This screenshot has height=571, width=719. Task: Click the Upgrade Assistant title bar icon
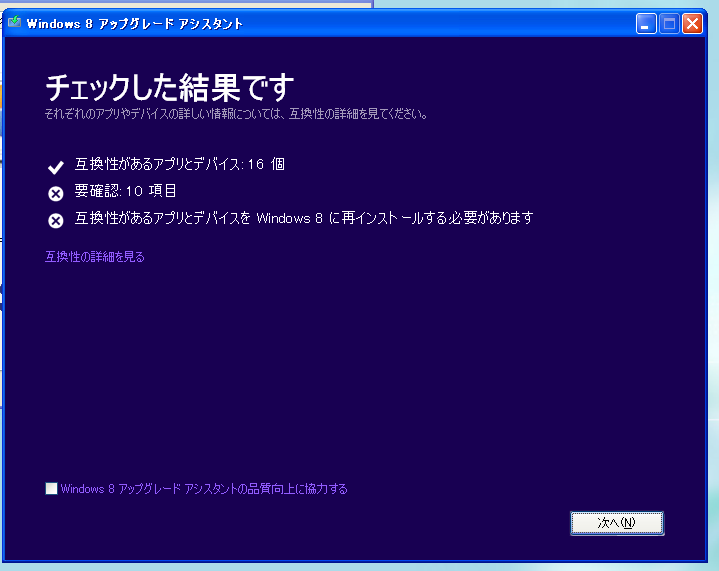(x=15, y=22)
